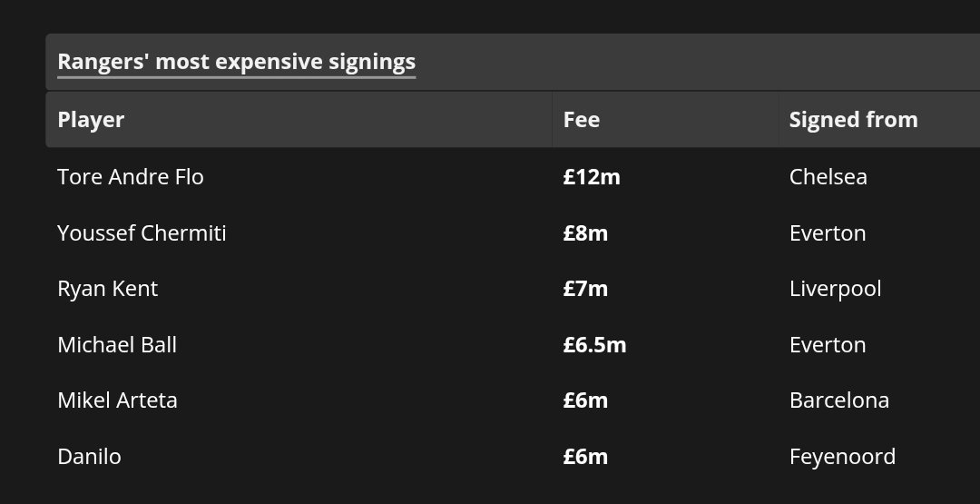Click Barcelona in the Signed from column
This screenshot has width=980, height=504.
point(839,400)
